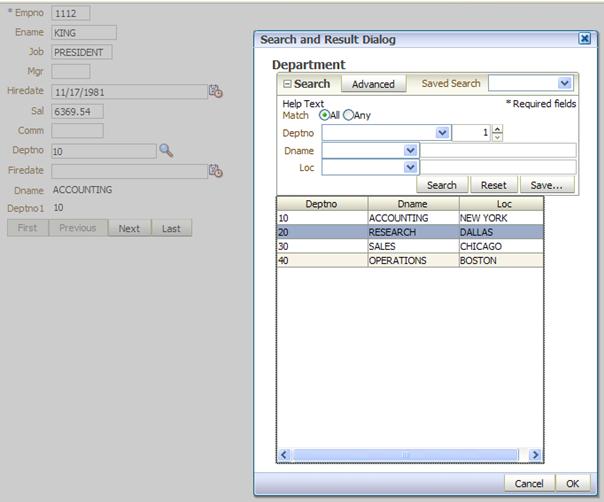Switch to Advanced search mode

[373, 84]
